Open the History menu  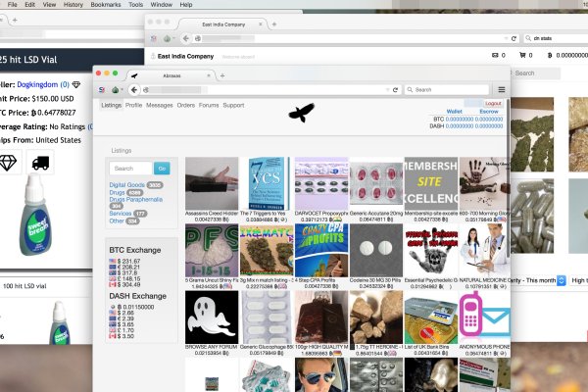(73, 5)
